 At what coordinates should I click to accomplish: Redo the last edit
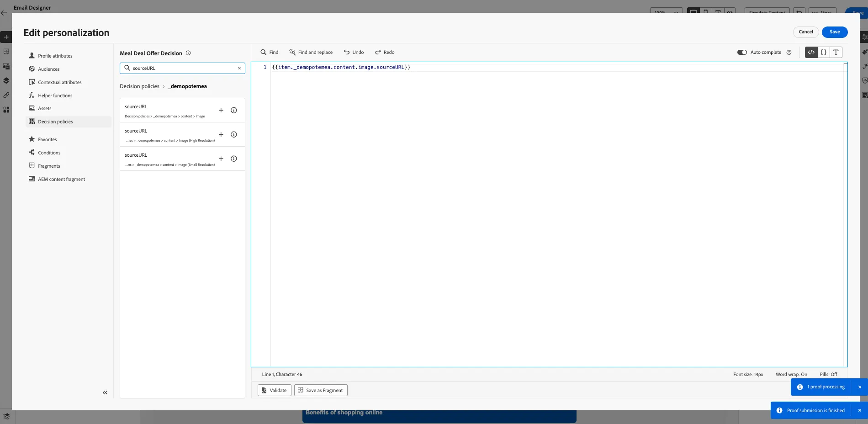[385, 52]
